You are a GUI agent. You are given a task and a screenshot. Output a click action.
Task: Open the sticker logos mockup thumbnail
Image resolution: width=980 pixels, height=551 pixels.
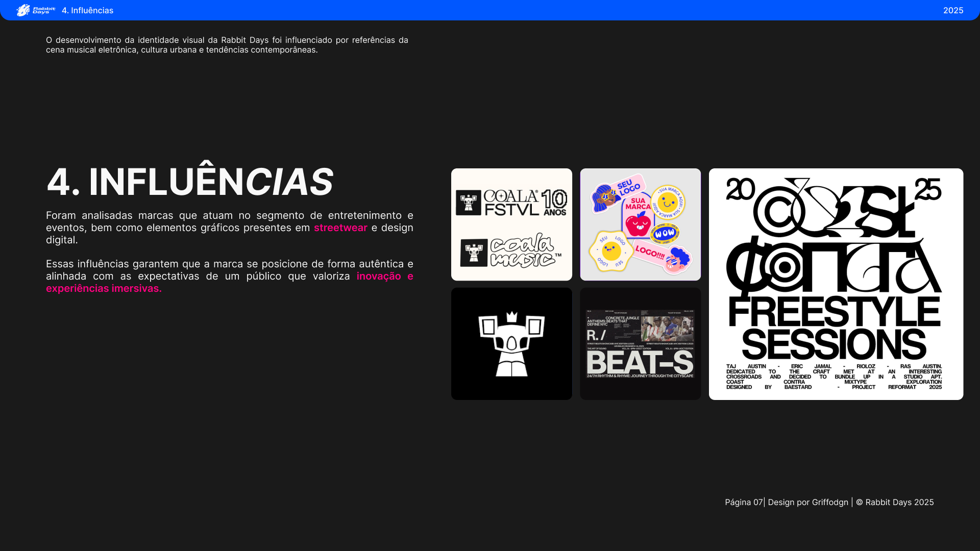click(x=640, y=224)
